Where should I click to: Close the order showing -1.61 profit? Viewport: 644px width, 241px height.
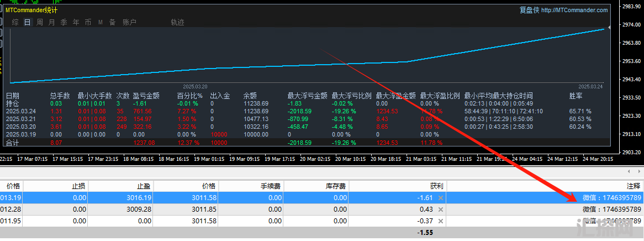tap(440, 198)
